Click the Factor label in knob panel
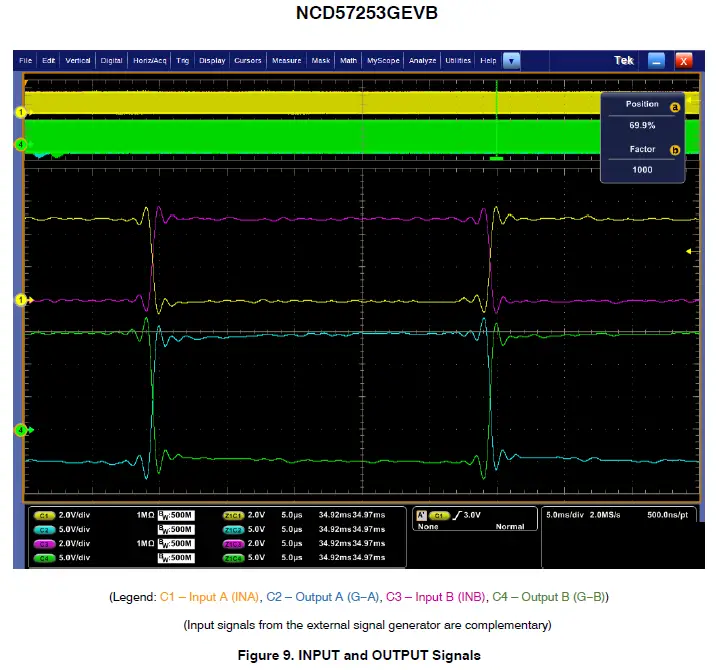Screen dimensions: 720x670 [642, 149]
